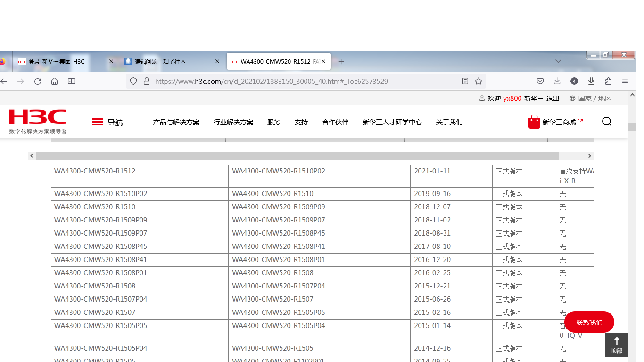Open the 导航 hamburger menu
Image resolution: width=644 pixels, height=362 pixels.
click(107, 122)
